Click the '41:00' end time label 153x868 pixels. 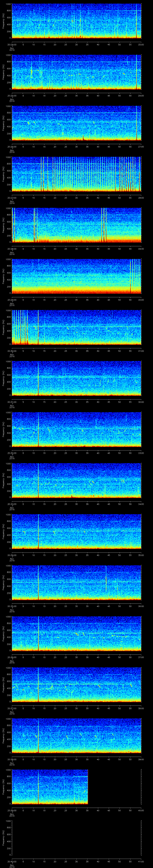click(141, 861)
